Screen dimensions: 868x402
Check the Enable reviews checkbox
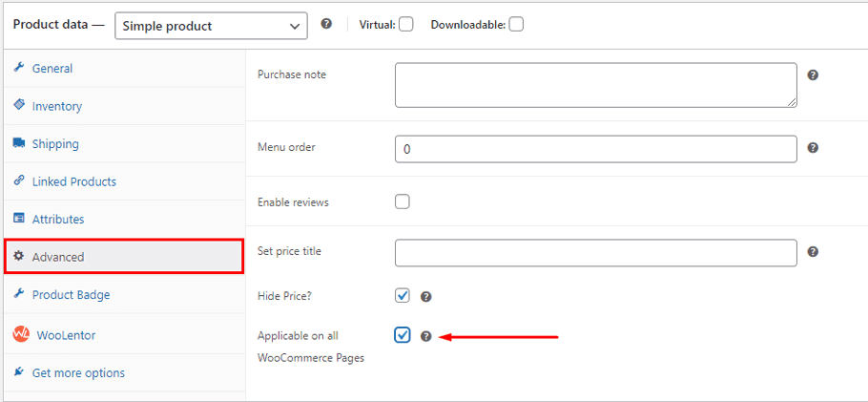click(403, 201)
